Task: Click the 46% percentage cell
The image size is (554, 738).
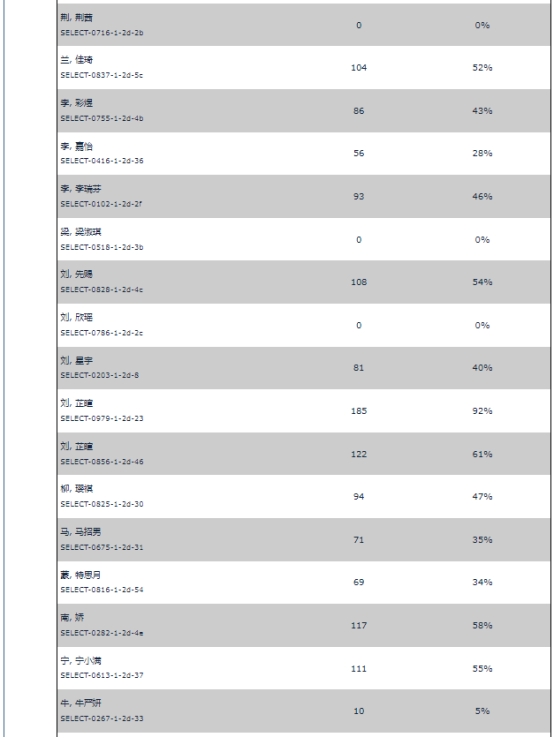Action: pyautogui.click(x=482, y=197)
